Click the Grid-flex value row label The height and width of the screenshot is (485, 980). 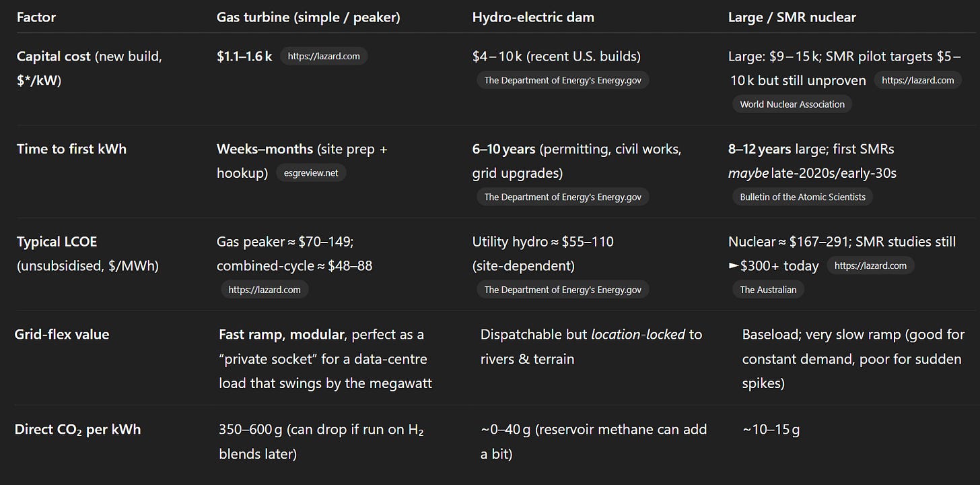pyautogui.click(x=62, y=334)
